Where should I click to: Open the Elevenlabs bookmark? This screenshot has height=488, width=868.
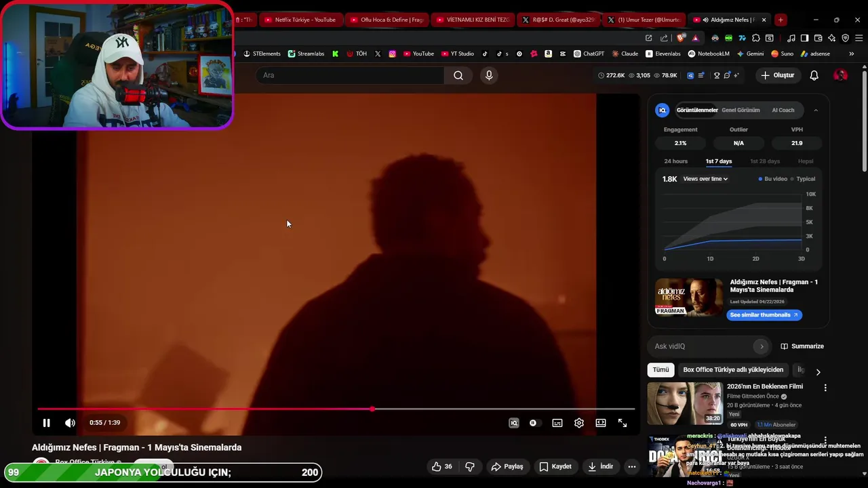(x=663, y=54)
